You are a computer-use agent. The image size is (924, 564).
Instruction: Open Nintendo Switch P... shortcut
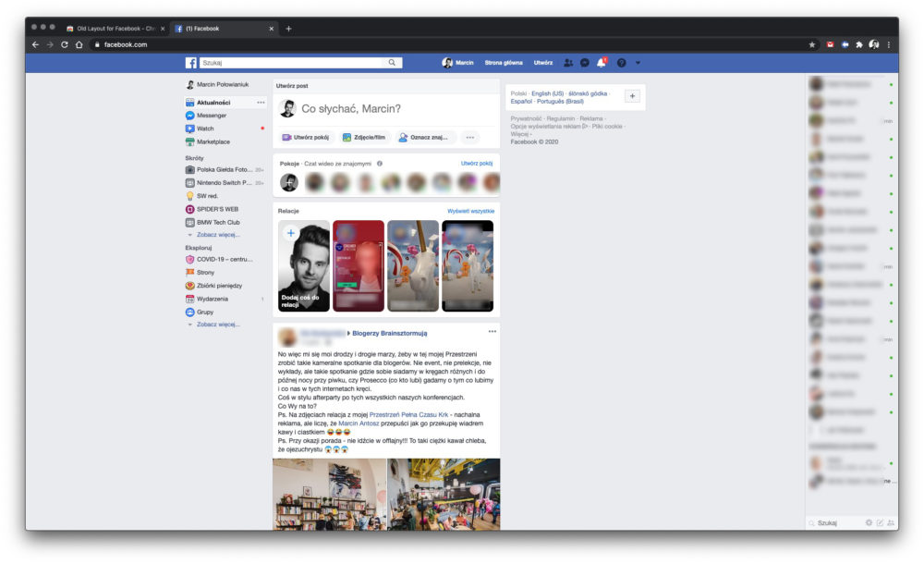pyautogui.click(x=224, y=183)
